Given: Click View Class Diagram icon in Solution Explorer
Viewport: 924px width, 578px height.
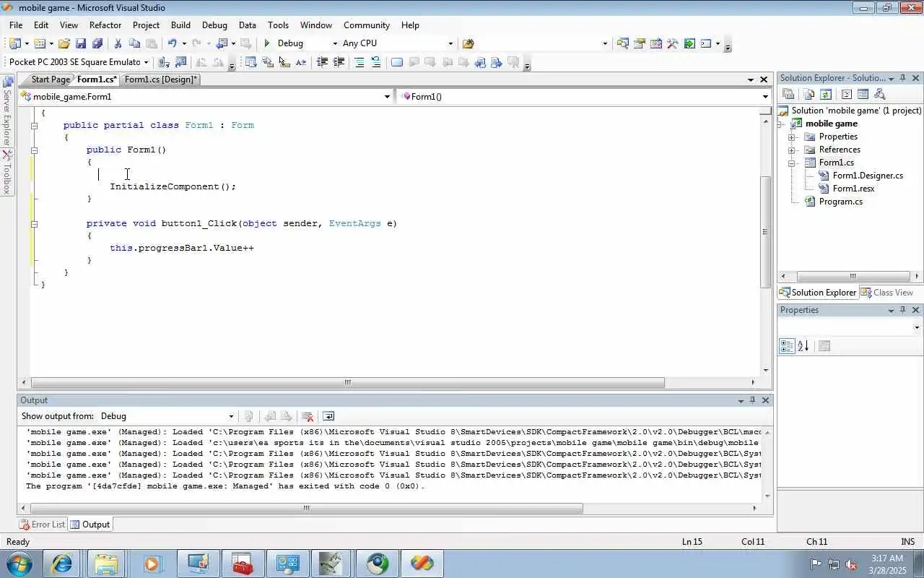Looking at the screenshot, I should (x=879, y=94).
